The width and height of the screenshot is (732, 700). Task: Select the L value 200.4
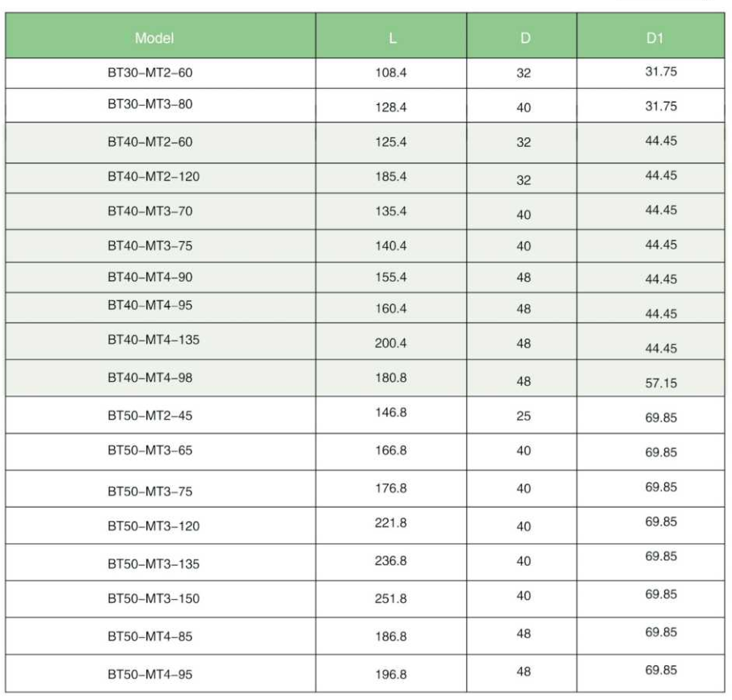click(391, 344)
